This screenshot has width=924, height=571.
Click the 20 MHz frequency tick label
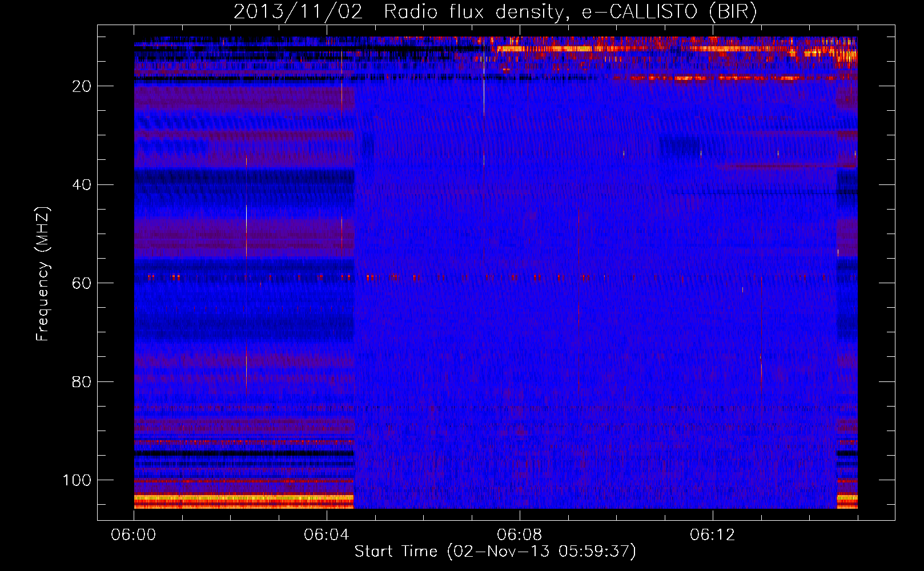point(82,86)
